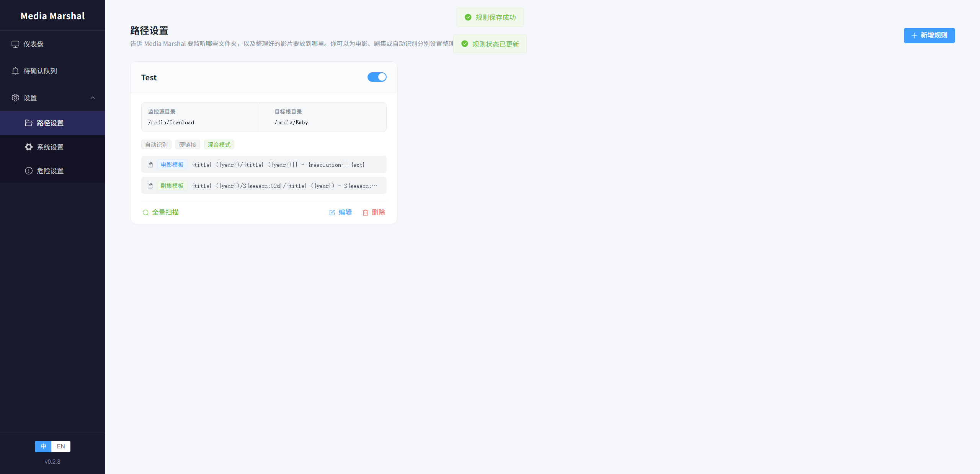The image size is (980, 474).
Task: Click 删除 to delete Test rule
Action: click(374, 212)
